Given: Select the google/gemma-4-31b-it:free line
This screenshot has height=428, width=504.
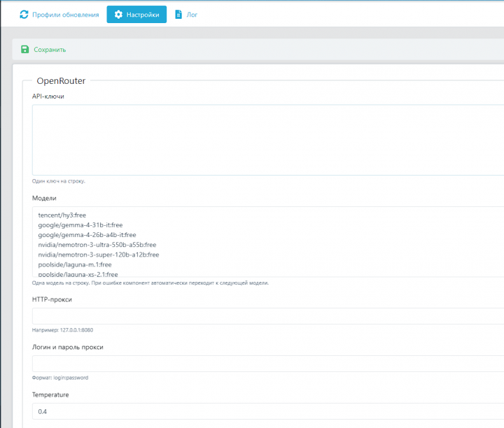Looking at the screenshot, I should click(80, 225).
